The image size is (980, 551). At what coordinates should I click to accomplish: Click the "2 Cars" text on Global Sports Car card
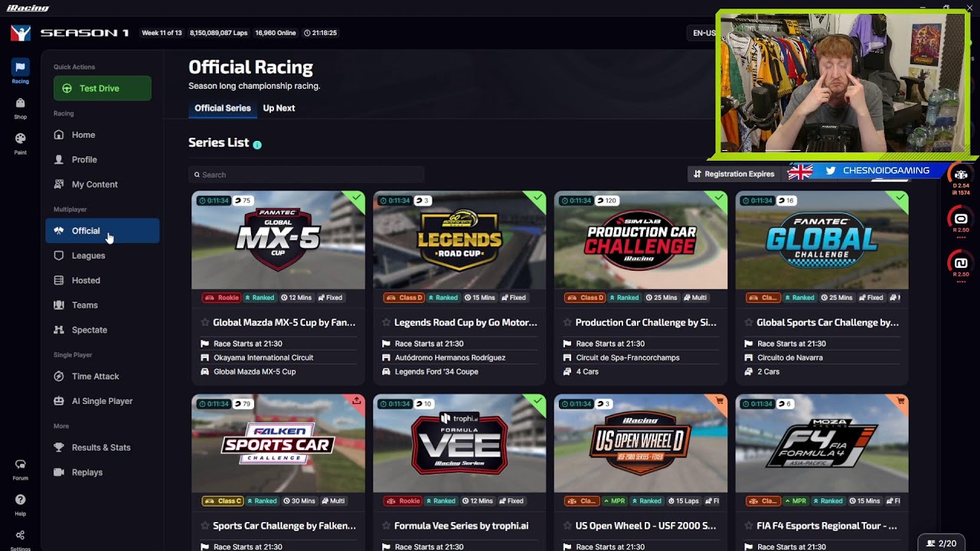click(x=769, y=371)
